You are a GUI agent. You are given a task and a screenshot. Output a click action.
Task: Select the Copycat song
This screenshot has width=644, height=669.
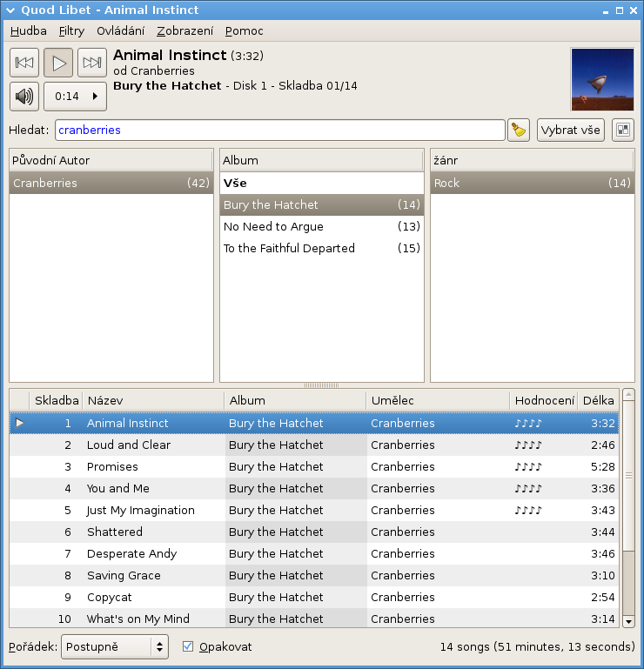[x=314, y=598]
